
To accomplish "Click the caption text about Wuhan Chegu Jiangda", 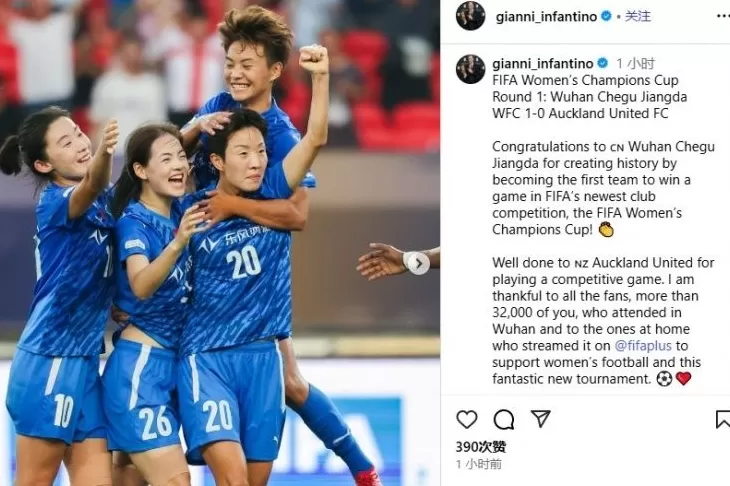I will tap(603, 188).
